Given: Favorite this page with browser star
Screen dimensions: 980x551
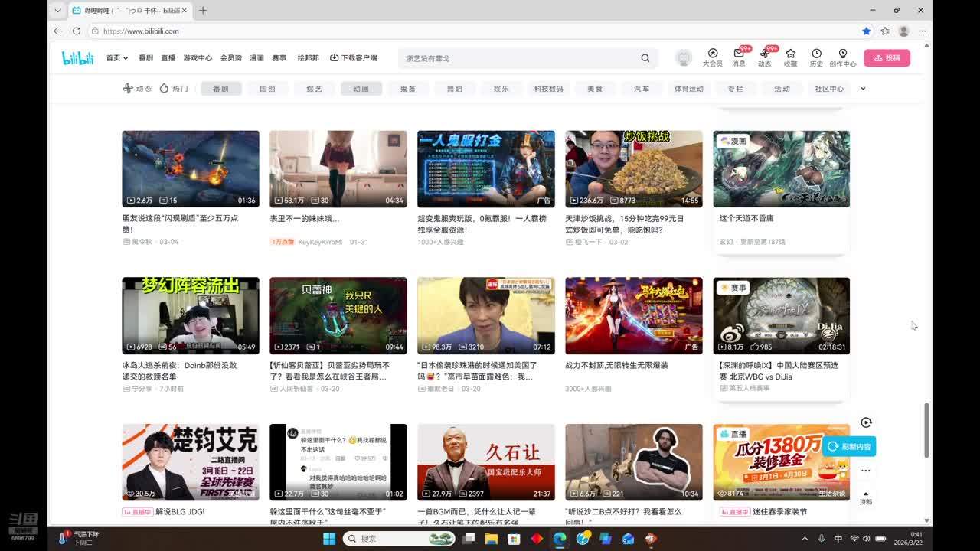Looking at the screenshot, I should 866,31.
